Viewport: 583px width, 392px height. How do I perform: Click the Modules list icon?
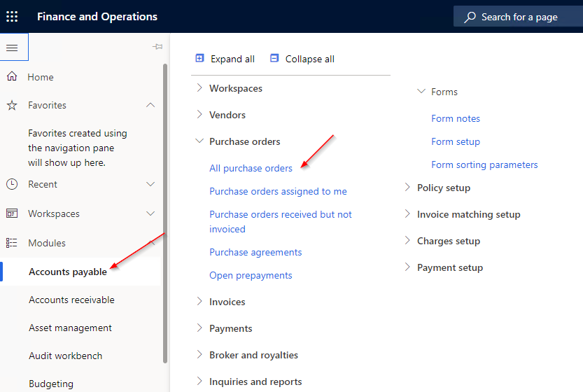(x=12, y=243)
